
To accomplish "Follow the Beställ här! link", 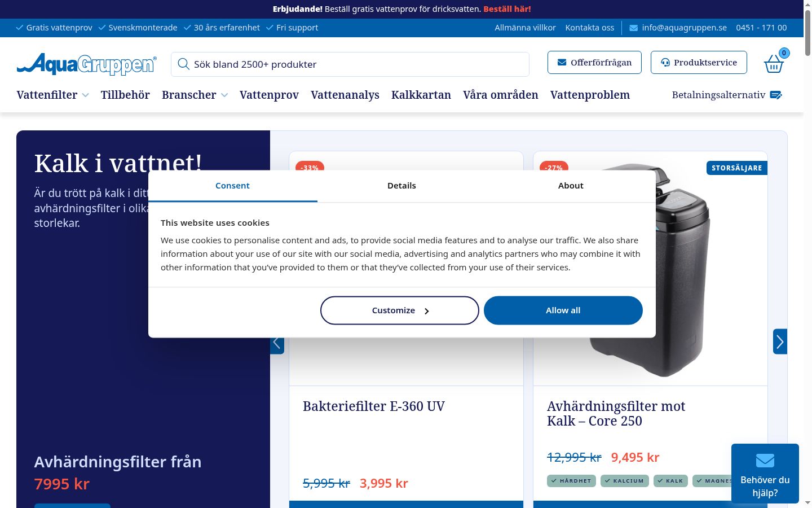I will (507, 9).
